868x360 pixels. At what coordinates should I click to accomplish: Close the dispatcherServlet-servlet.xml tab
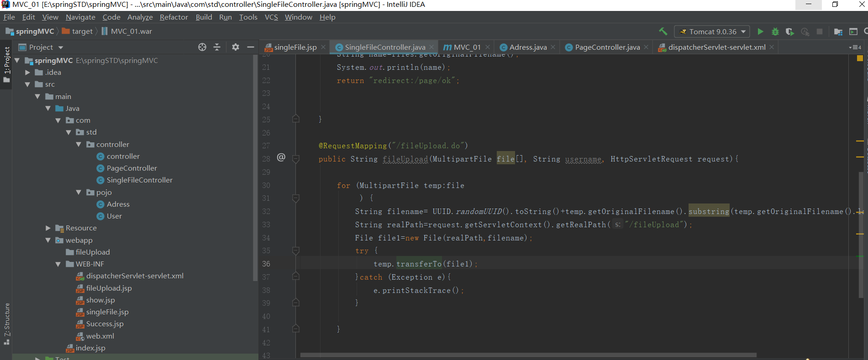pyautogui.click(x=772, y=47)
